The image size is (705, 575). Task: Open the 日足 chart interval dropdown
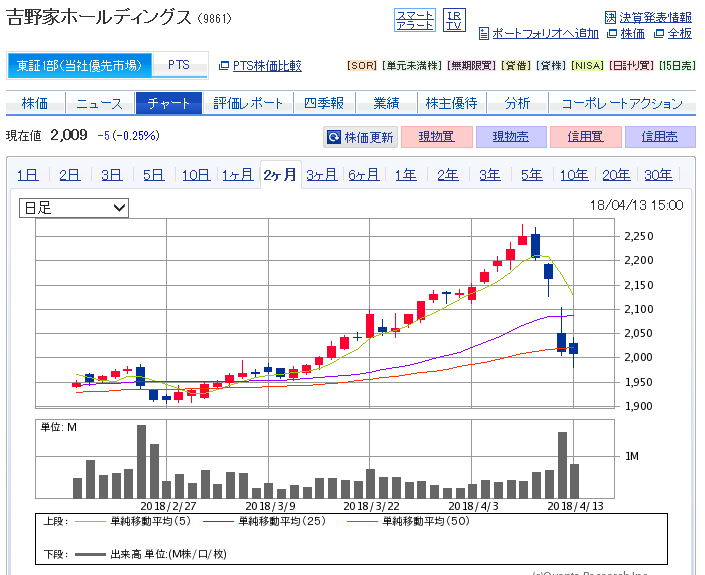point(74,208)
